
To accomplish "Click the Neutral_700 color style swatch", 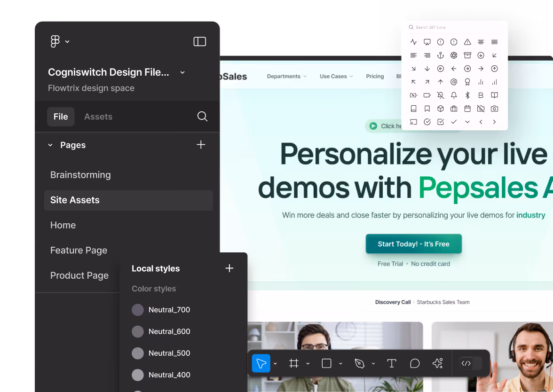I will click(x=137, y=310).
